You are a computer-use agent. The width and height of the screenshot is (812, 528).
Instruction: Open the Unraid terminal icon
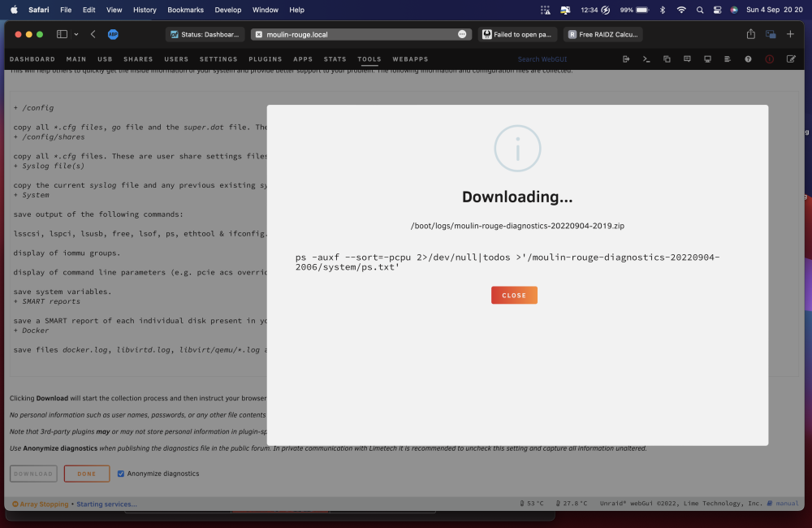pyautogui.click(x=646, y=59)
